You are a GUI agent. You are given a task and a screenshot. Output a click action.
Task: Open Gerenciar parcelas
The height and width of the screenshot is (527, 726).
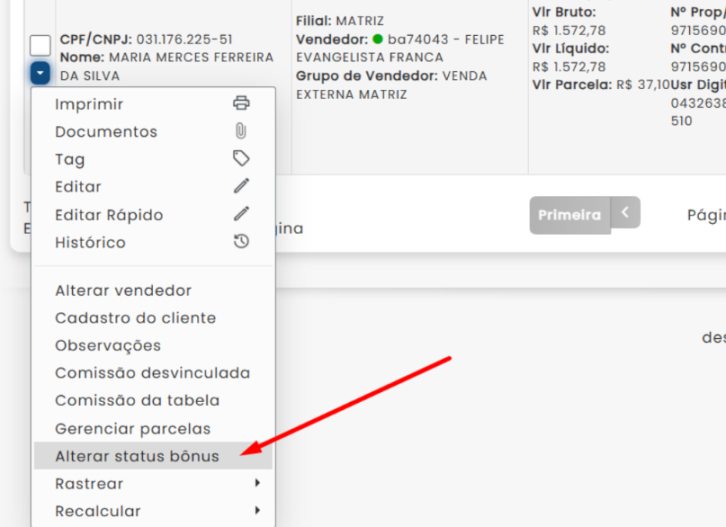coord(133,428)
